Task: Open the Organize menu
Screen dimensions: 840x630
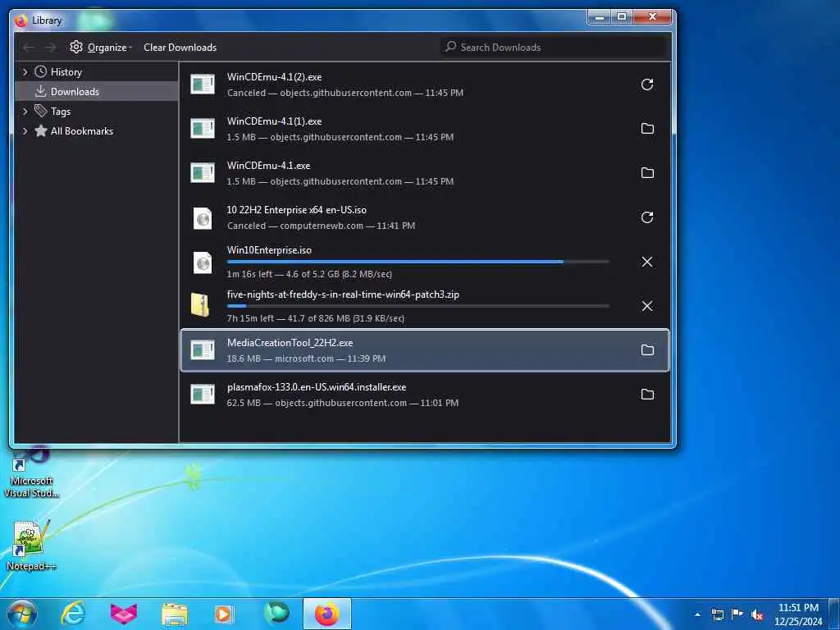Action: coord(101,47)
